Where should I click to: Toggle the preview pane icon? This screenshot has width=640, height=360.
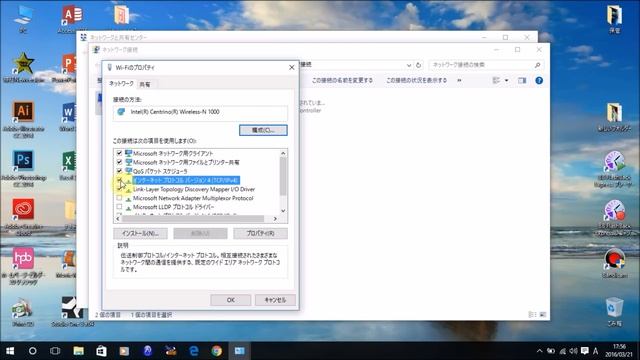pyautogui.click(x=522, y=80)
